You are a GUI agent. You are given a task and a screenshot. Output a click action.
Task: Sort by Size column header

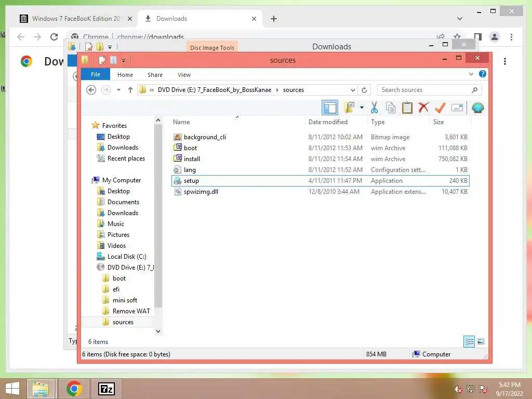(438, 122)
